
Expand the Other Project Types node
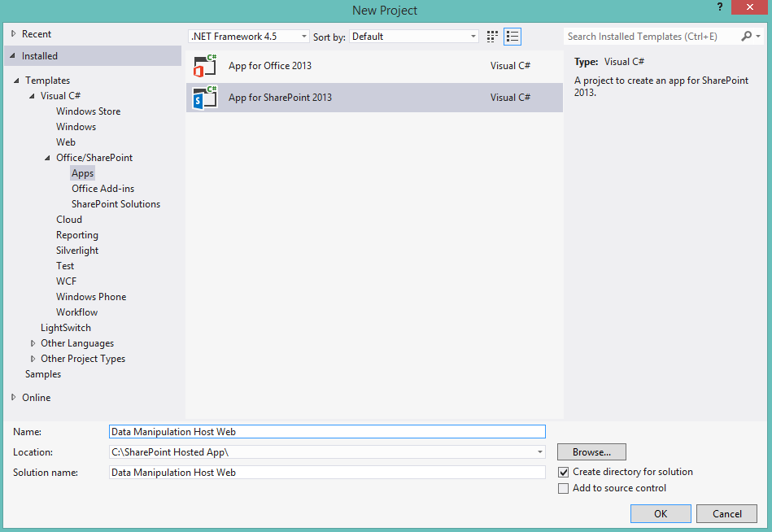coord(33,359)
